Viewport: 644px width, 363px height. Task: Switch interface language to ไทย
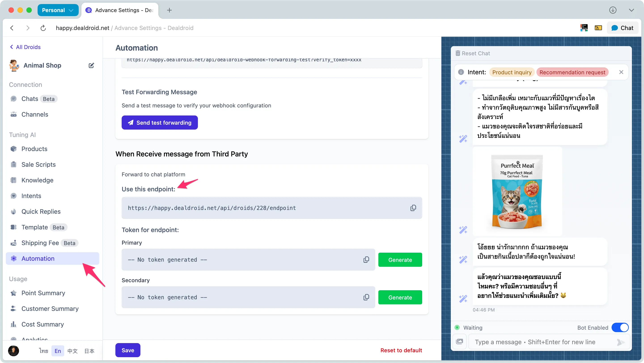[x=44, y=350]
